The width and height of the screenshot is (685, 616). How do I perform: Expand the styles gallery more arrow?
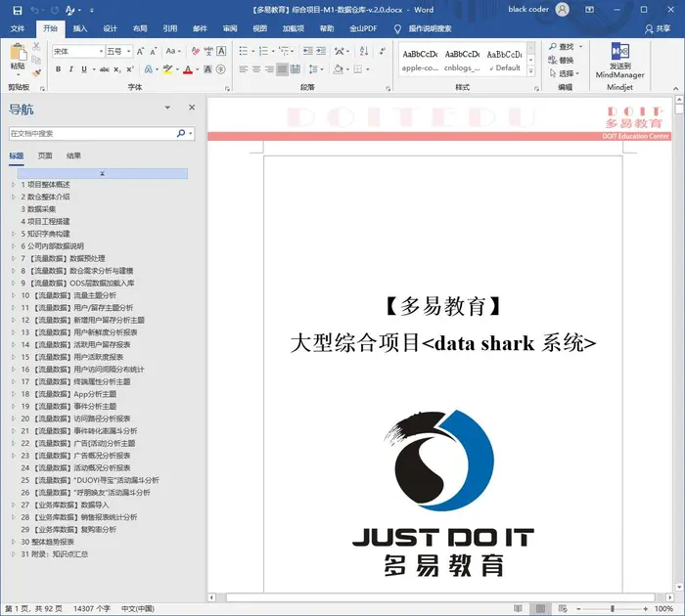click(x=530, y=71)
